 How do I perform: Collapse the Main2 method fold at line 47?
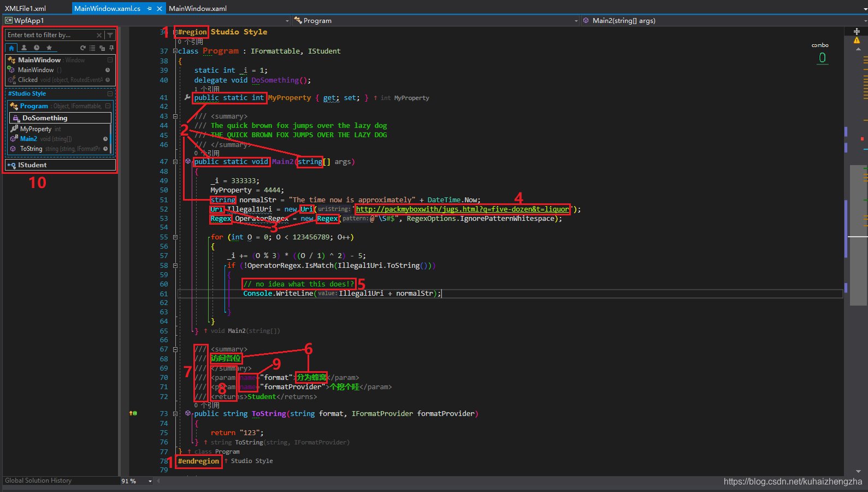(175, 161)
